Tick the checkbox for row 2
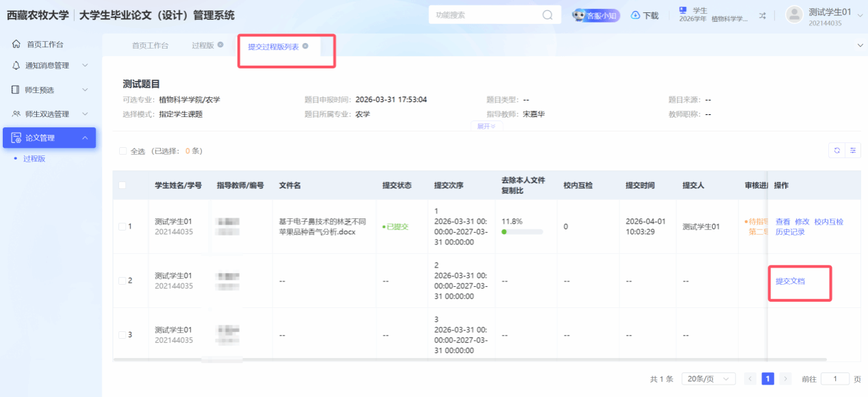 click(122, 281)
